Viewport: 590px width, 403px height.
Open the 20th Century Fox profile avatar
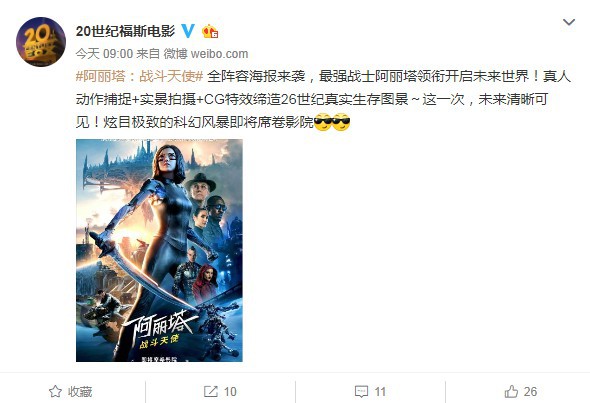(x=41, y=42)
